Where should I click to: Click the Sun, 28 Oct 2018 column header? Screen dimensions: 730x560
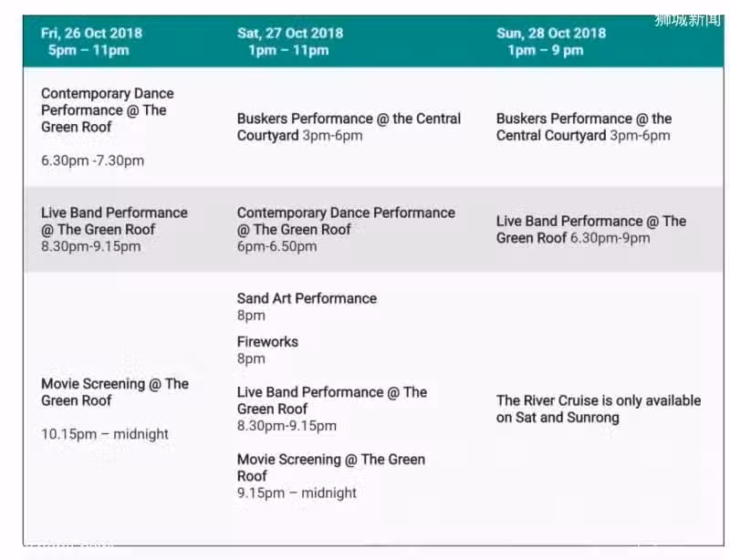[551, 41]
